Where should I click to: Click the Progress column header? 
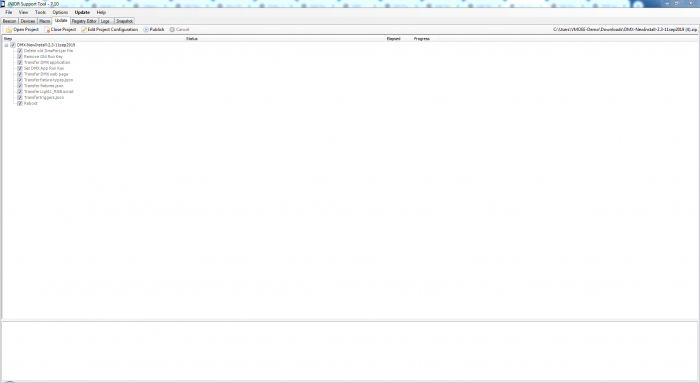pyautogui.click(x=421, y=39)
